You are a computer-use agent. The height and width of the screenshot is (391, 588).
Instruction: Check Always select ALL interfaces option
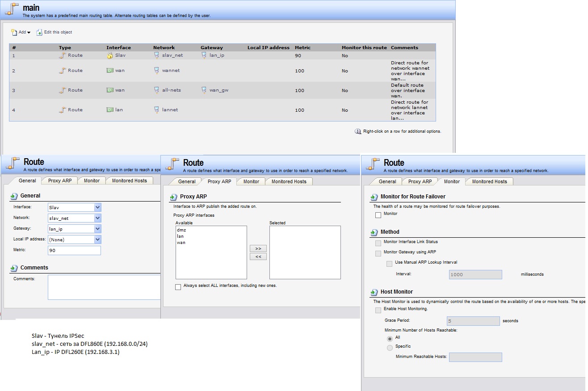[178, 287]
